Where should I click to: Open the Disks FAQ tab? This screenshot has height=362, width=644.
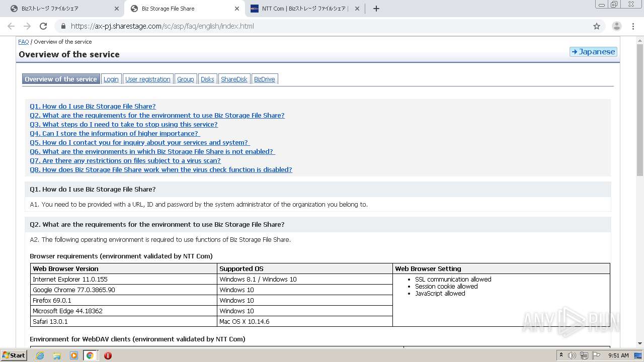[207, 79]
